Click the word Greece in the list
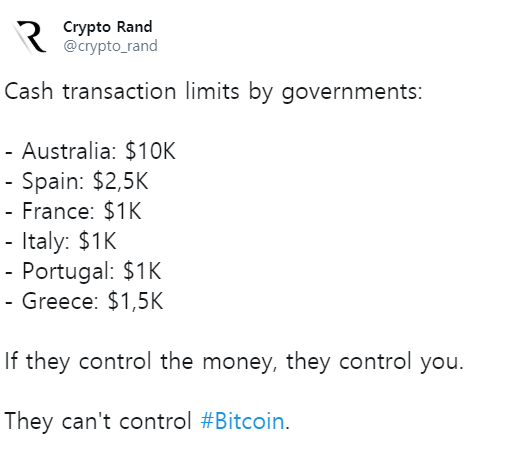The width and height of the screenshot is (529, 451). click(x=58, y=301)
